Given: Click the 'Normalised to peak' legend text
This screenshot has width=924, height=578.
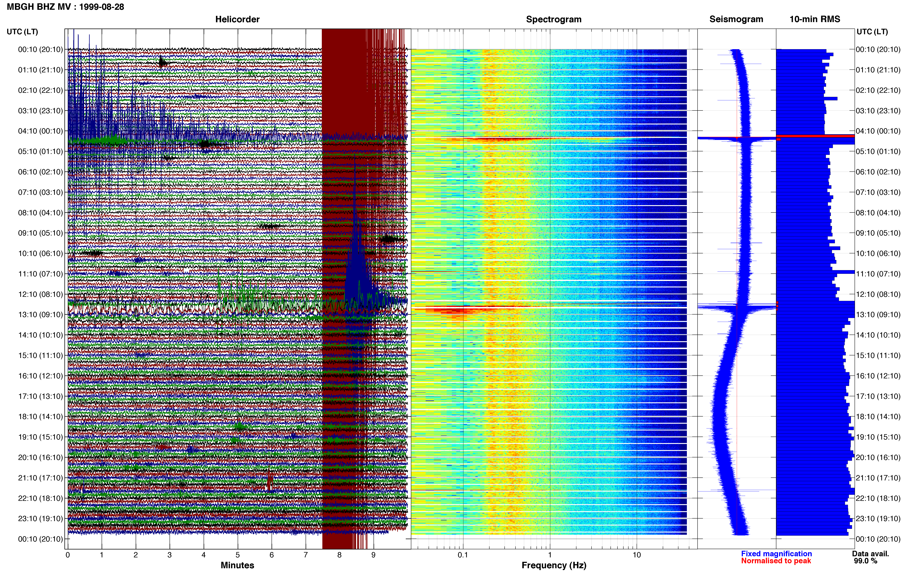Looking at the screenshot, I should coord(776,561).
